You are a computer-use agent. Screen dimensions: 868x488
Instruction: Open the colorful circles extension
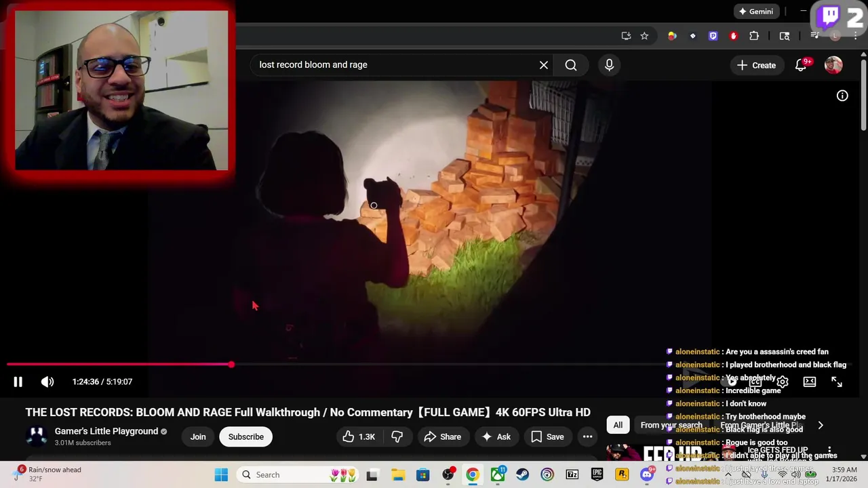[x=672, y=36]
